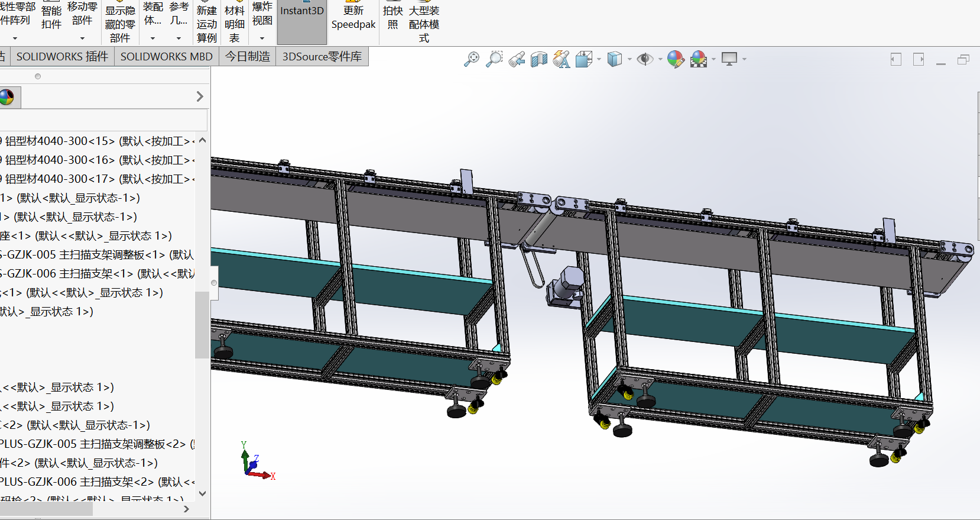Switch to the SOLIDWORKS 插件 tab

click(62, 57)
